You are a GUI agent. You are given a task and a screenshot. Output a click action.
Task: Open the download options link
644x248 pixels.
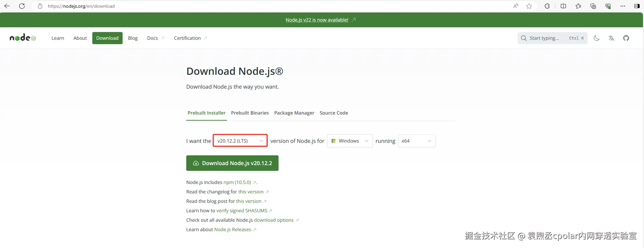(x=274, y=220)
